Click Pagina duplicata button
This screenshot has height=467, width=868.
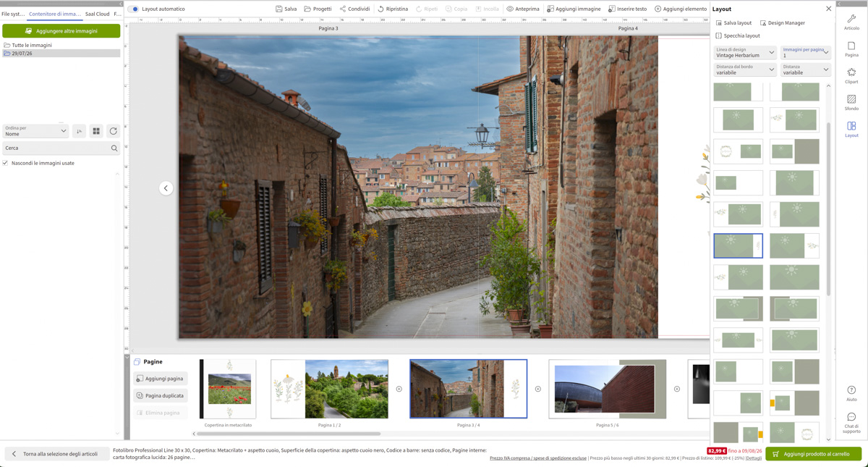pos(160,395)
